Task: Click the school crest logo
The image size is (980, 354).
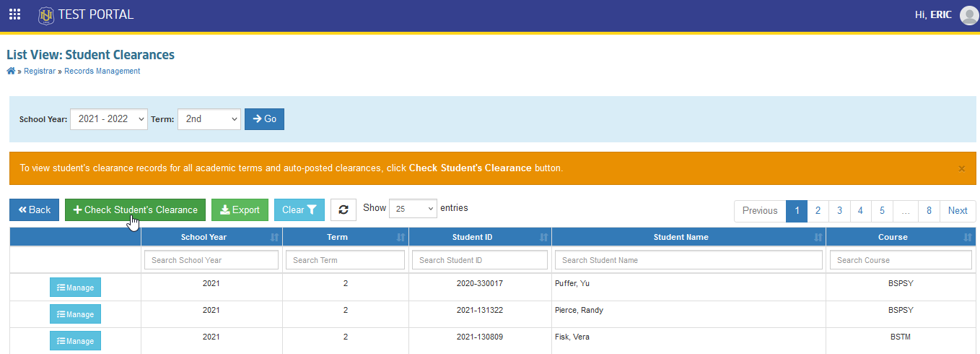Action: point(46,14)
